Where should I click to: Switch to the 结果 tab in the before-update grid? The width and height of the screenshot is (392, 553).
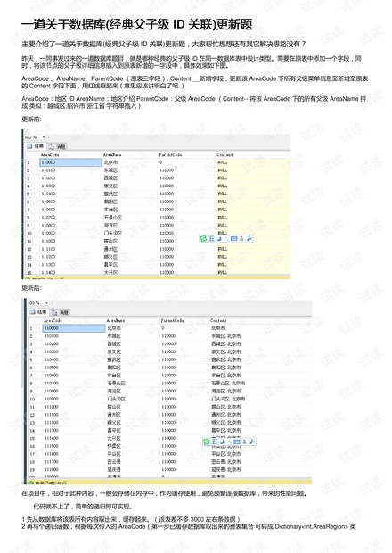tap(36, 146)
